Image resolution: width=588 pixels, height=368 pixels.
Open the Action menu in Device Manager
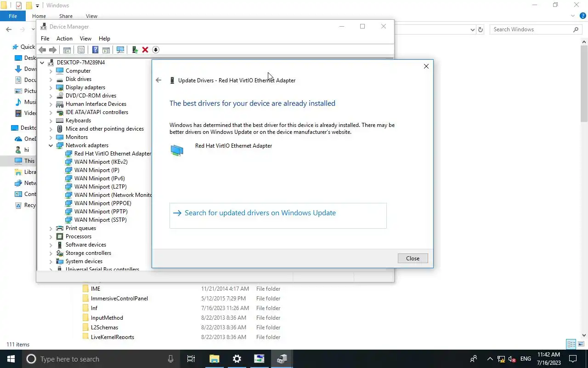click(64, 39)
